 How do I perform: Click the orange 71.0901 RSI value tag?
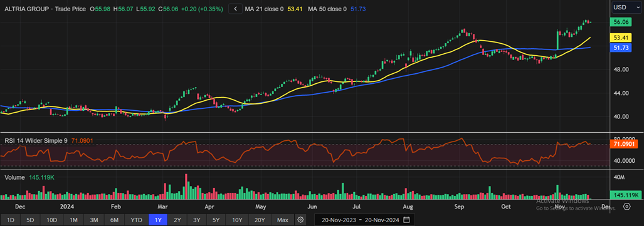(x=624, y=145)
